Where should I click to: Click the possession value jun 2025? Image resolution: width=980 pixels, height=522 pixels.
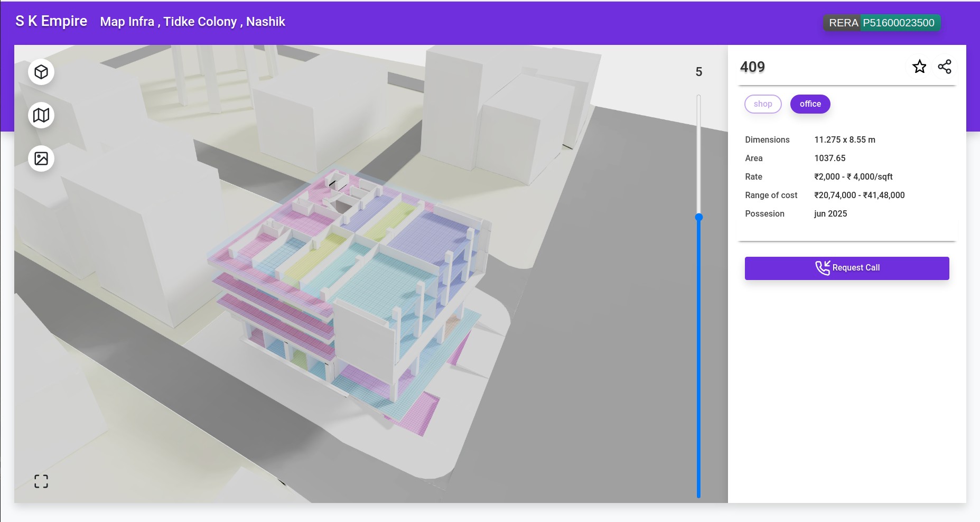tap(830, 213)
